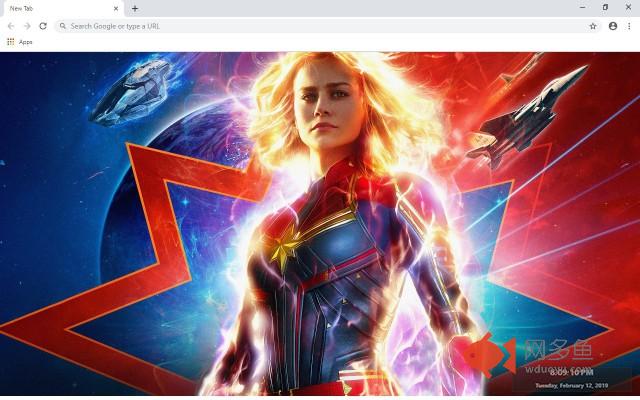This screenshot has width=640, height=400.
Task: Open the Apps shortcut in bookmarks bar
Action: click(20, 42)
